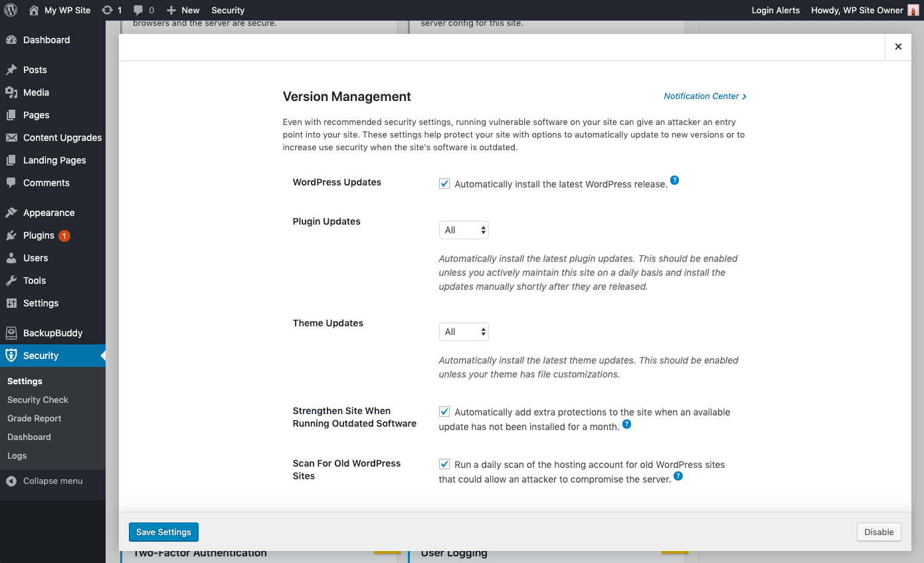Click the Two-Factor Authentication card title behind modal
This screenshot has width=924, height=563.
(x=200, y=553)
